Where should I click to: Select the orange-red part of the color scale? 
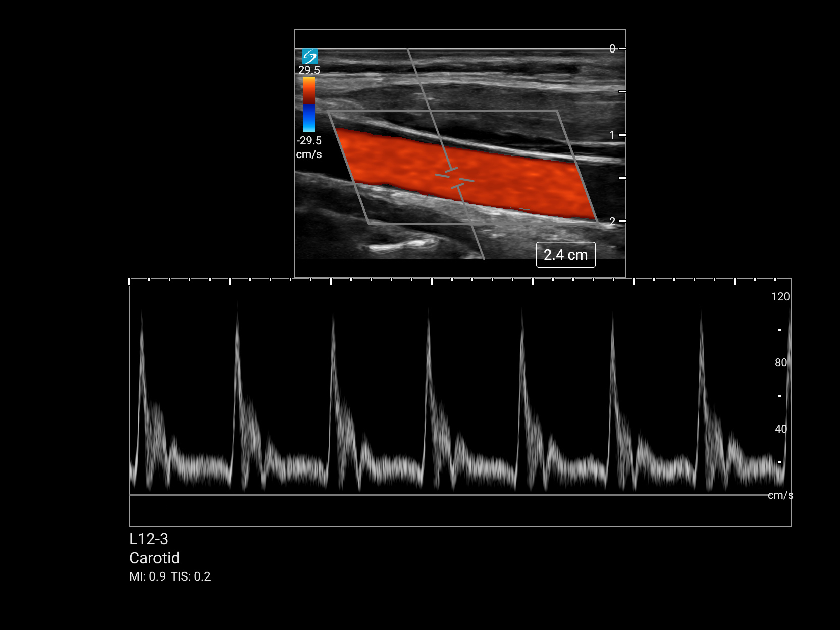pos(309,90)
